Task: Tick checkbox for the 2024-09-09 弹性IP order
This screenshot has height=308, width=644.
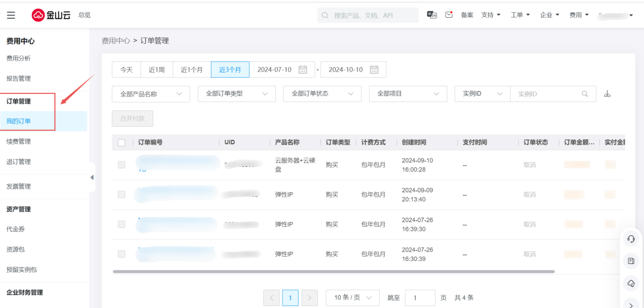Action: 122,194
